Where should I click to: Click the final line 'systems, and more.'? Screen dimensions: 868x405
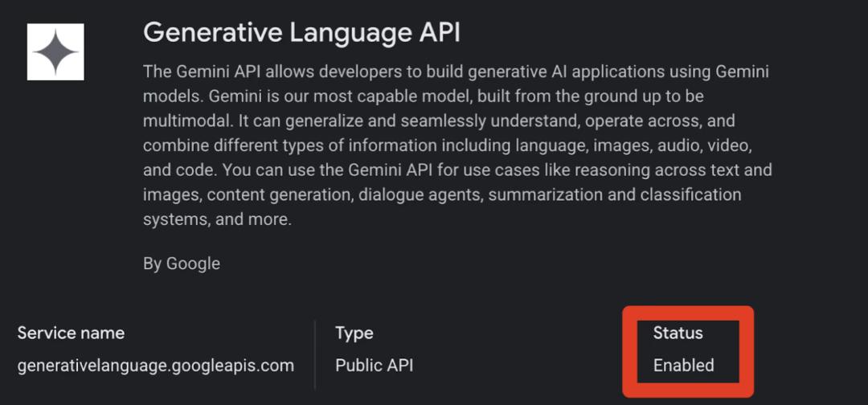(x=216, y=219)
